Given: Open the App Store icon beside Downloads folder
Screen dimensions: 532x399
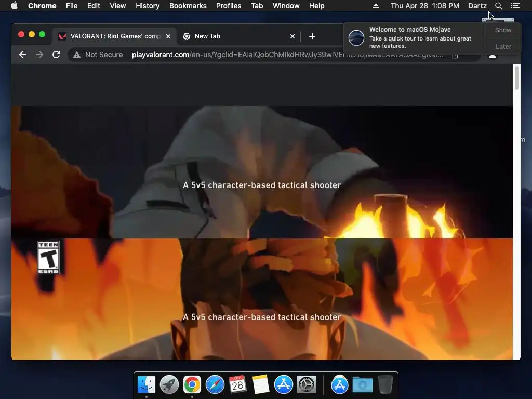Looking at the screenshot, I should (x=340, y=384).
